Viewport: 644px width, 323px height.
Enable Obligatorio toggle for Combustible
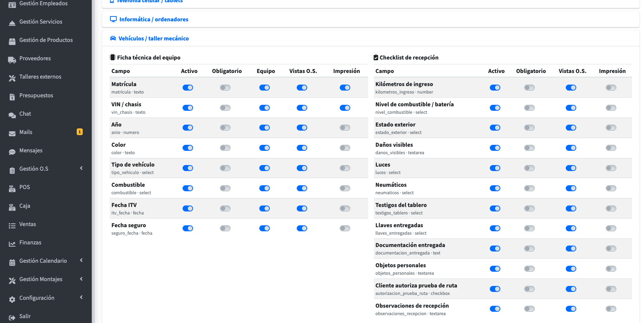[x=225, y=188]
